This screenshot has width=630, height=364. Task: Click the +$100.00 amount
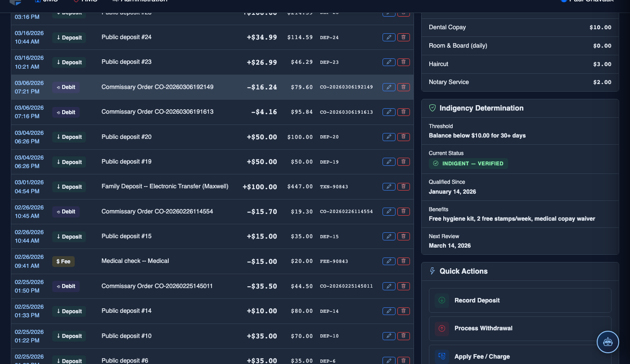[x=260, y=187]
